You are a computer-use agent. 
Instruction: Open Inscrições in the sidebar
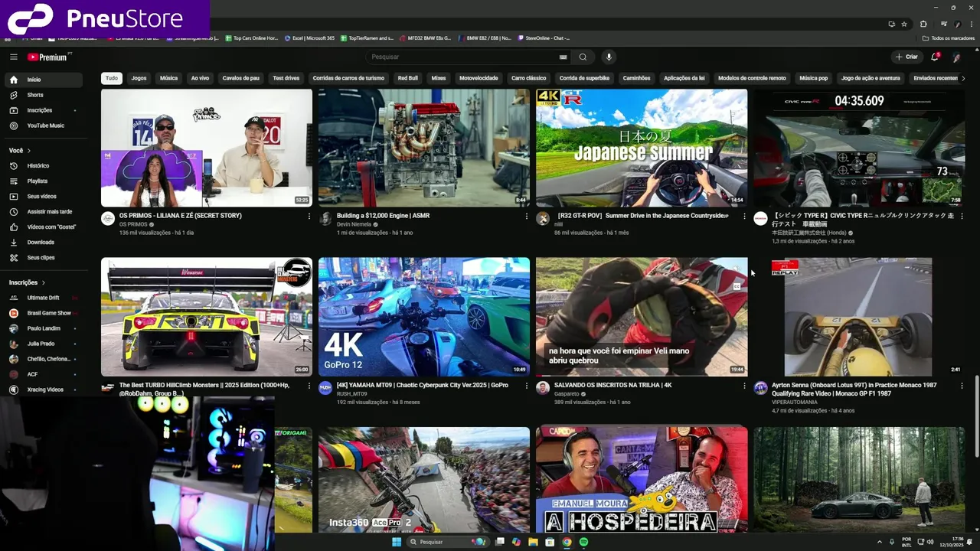[x=44, y=110]
